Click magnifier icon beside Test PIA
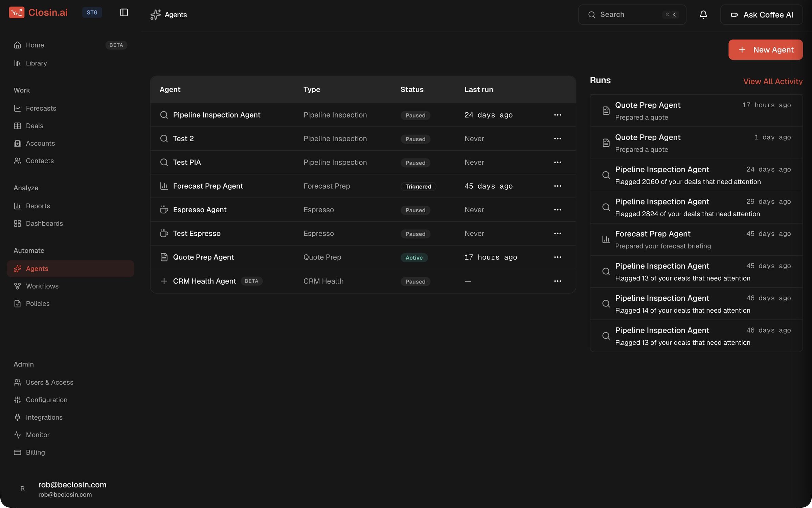This screenshot has height=508, width=812. point(164,162)
